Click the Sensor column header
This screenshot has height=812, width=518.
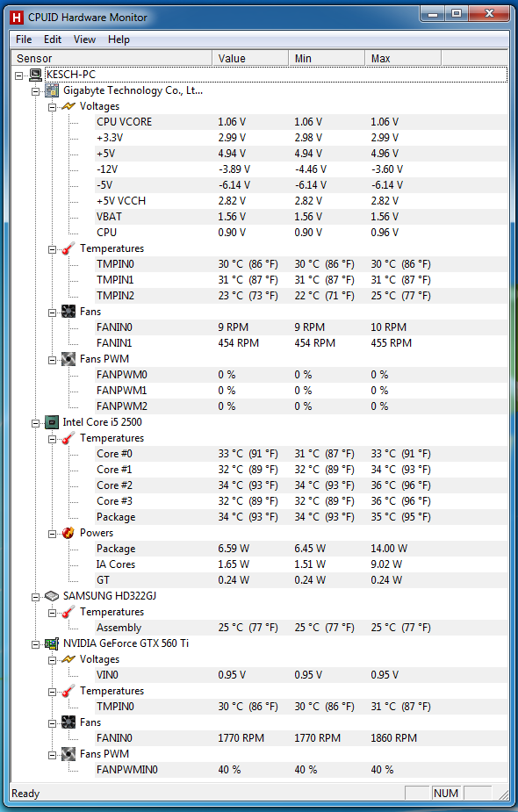[x=112, y=58]
